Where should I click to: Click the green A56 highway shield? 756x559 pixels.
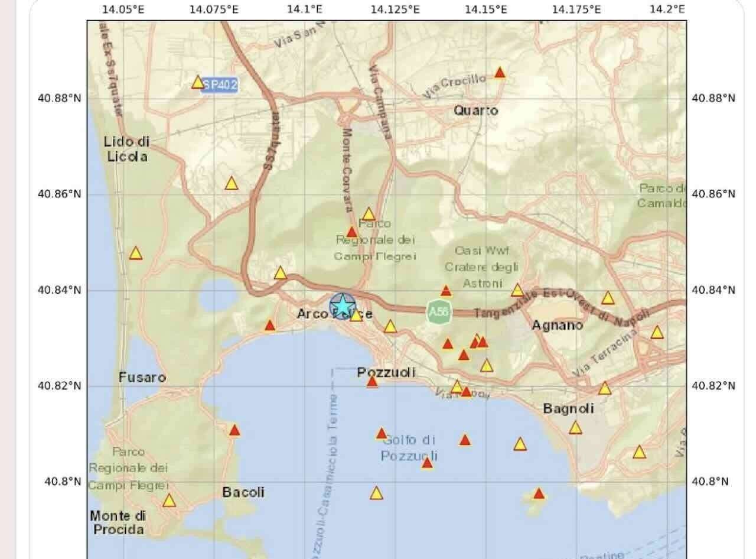point(438,313)
